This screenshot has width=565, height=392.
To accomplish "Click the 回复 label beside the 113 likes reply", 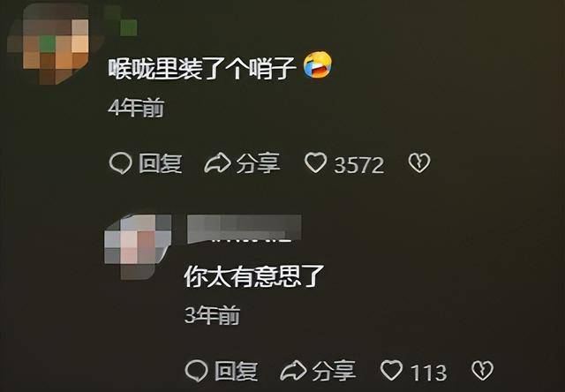I will [237, 371].
